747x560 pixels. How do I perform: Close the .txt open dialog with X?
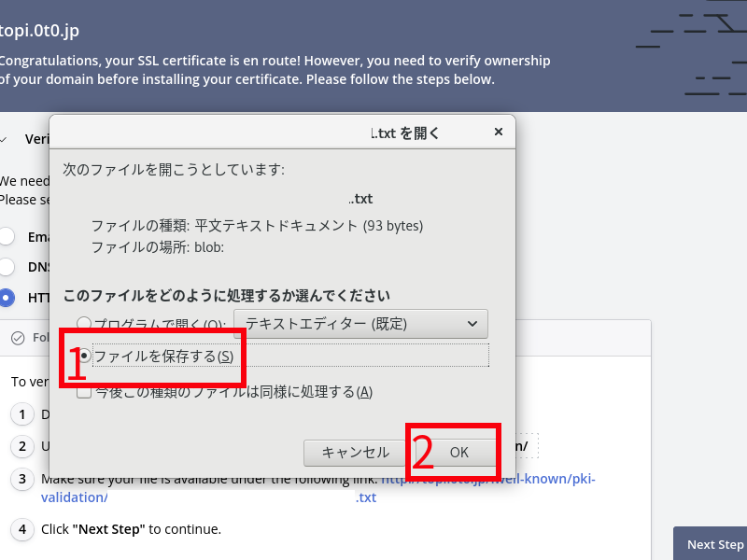499,133
